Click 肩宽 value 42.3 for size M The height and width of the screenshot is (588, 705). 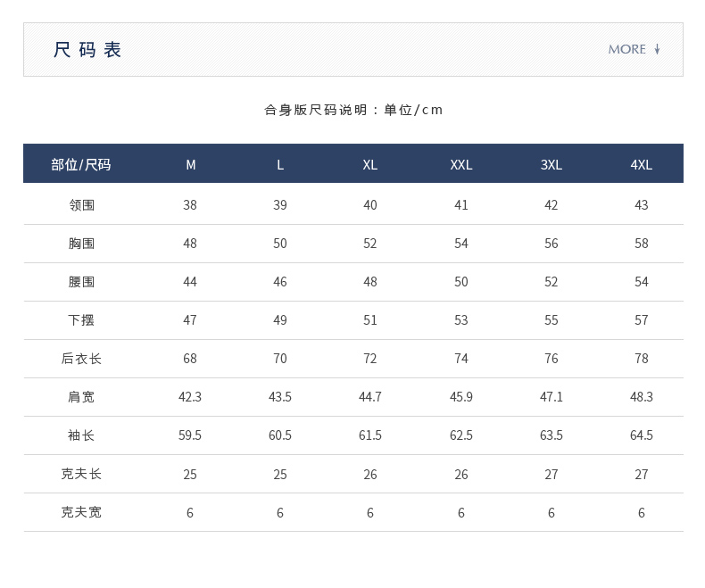coord(190,397)
